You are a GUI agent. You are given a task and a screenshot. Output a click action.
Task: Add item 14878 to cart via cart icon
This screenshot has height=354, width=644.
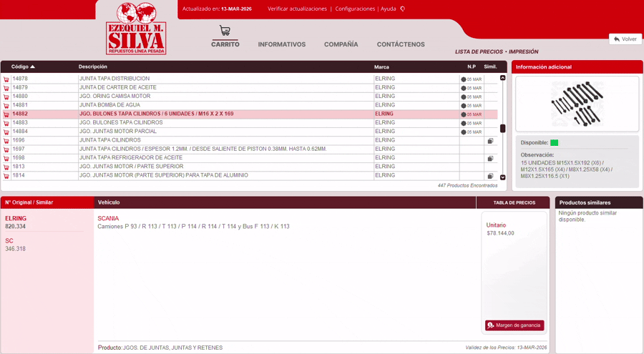[x=6, y=79]
